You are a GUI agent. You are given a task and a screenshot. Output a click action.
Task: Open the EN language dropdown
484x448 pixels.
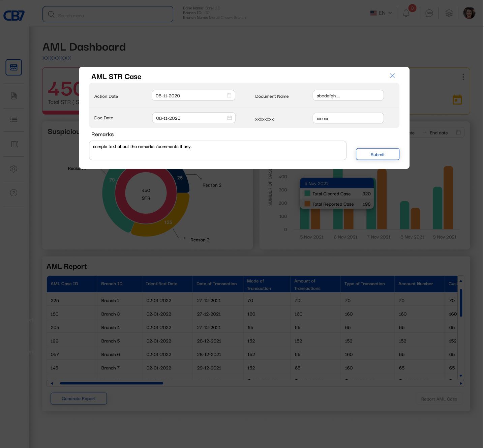381,13
